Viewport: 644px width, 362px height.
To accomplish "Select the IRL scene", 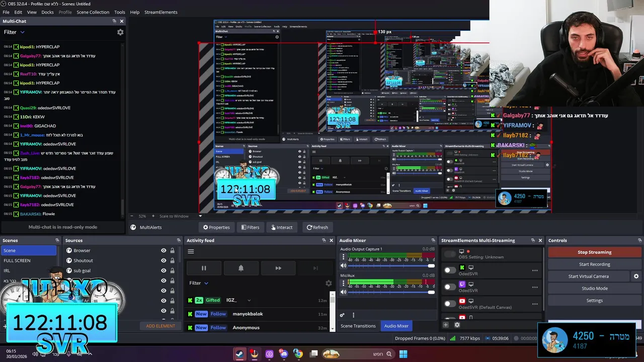I will [x=29, y=270].
